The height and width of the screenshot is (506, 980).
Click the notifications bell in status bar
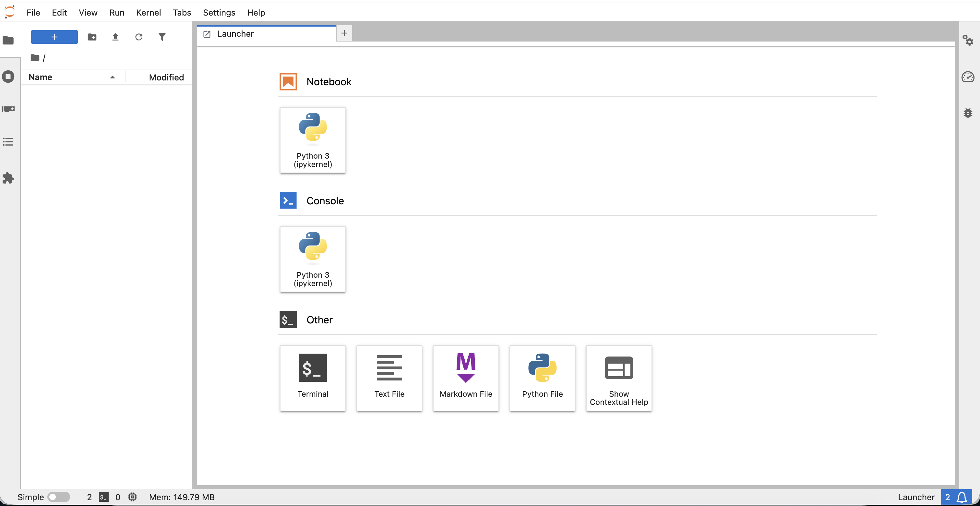pyautogui.click(x=962, y=497)
